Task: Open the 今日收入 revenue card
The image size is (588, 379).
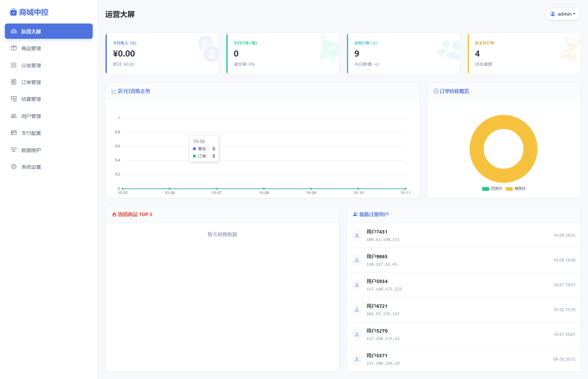Action: (162, 53)
